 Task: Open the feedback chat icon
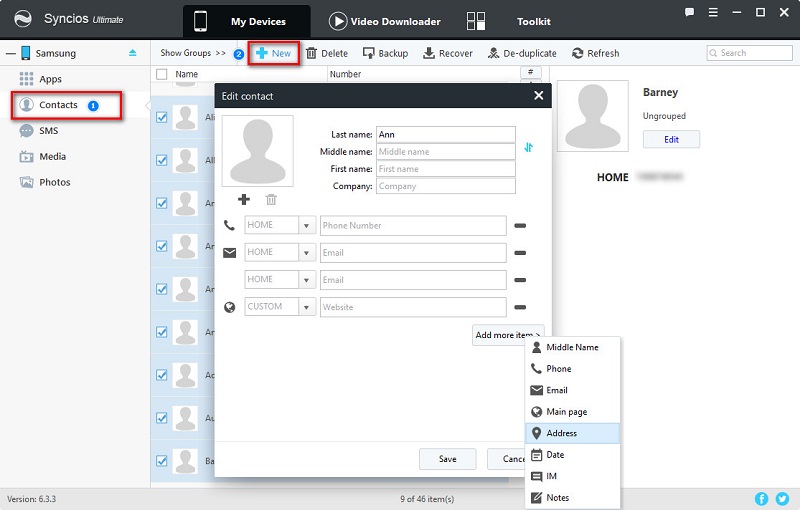point(689,12)
